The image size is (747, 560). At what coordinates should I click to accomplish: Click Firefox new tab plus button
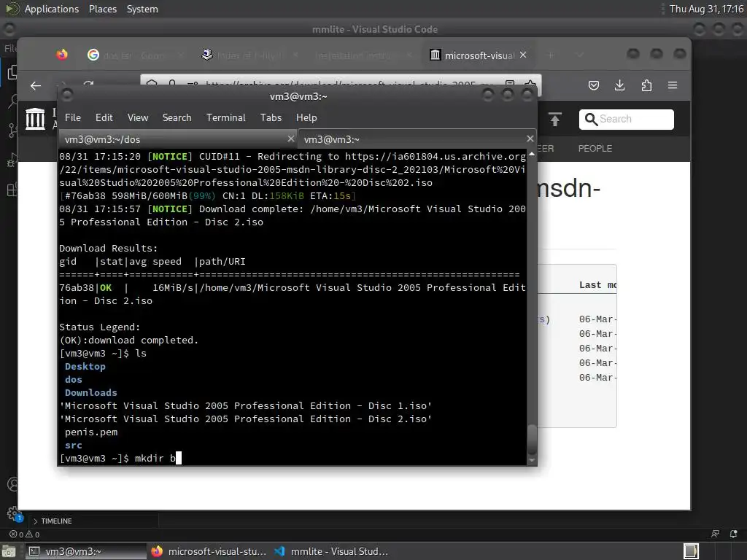coord(551,55)
